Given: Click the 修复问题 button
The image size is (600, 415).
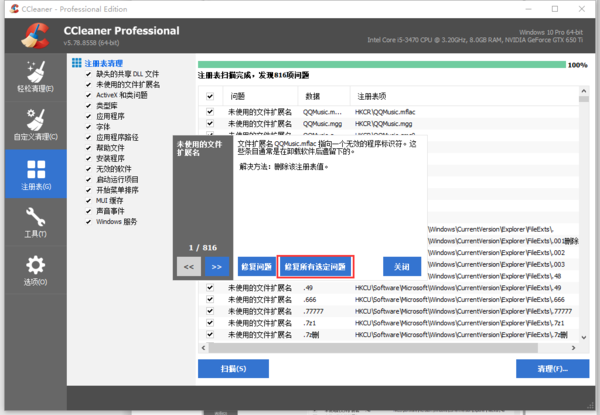Looking at the screenshot, I should [255, 267].
